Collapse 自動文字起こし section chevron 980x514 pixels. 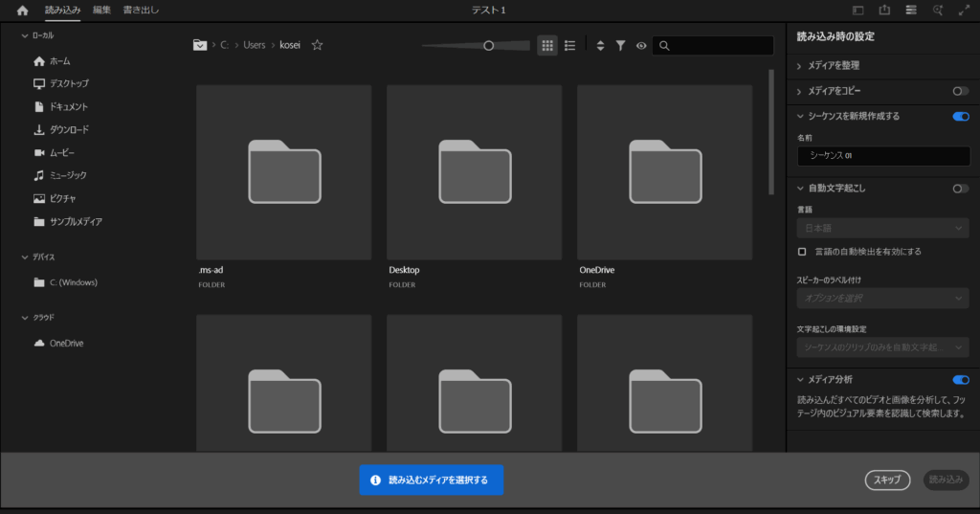coord(800,189)
